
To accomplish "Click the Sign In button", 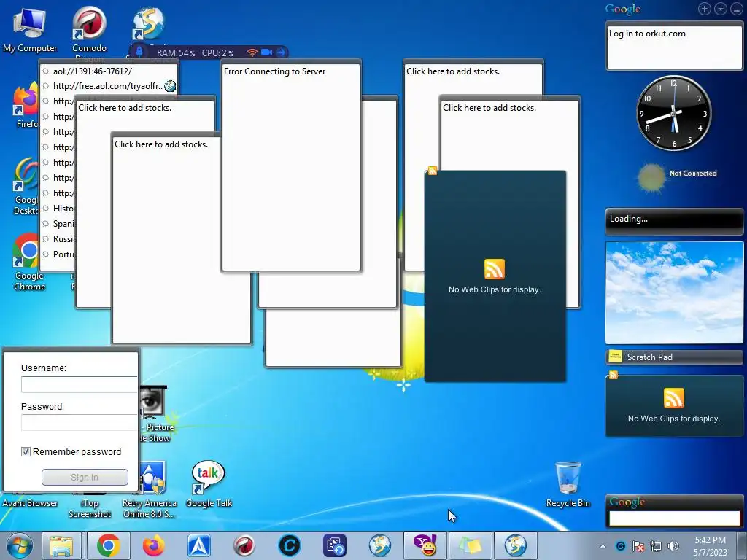I will [x=85, y=477].
